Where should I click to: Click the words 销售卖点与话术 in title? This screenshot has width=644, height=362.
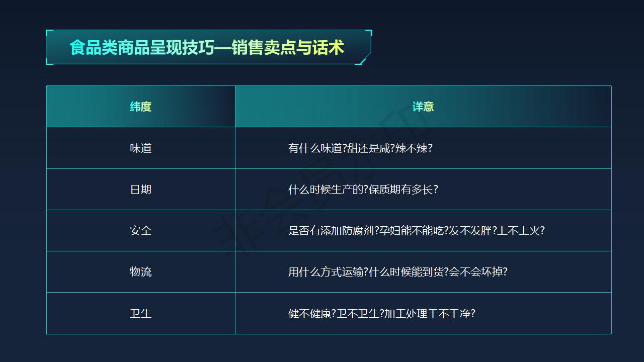click(x=288, y=48)
